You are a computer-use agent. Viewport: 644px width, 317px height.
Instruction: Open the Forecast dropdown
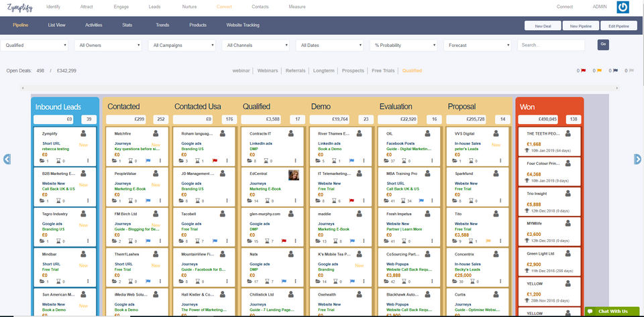[477, 45]
